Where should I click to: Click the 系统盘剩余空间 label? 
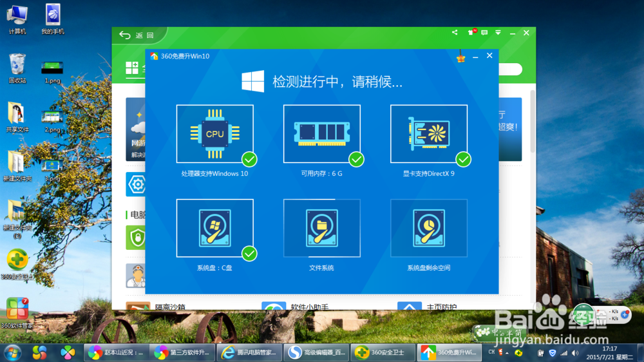429,268
